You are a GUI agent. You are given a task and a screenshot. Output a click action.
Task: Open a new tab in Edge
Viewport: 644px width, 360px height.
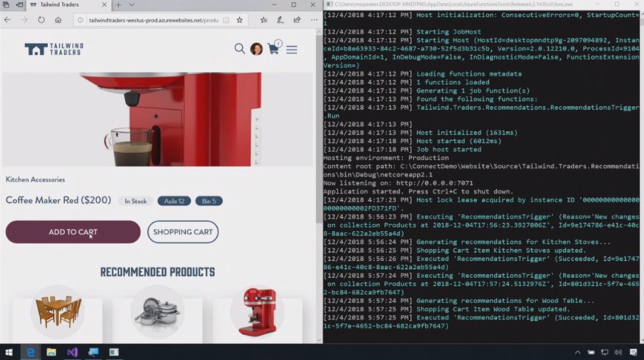pos(118,5)
